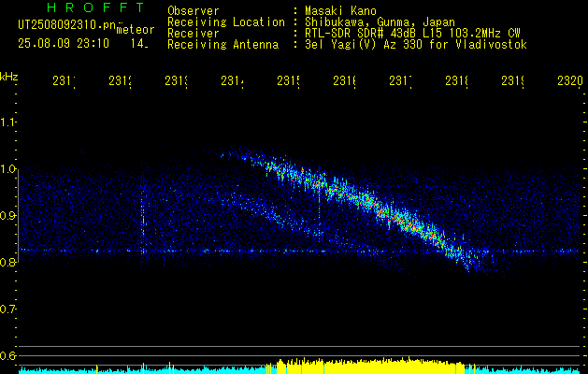Viewport: 588px width, 374px height.
Task: Click the 1.1 kHz frequency axis label
Action: tap(7, 122)
